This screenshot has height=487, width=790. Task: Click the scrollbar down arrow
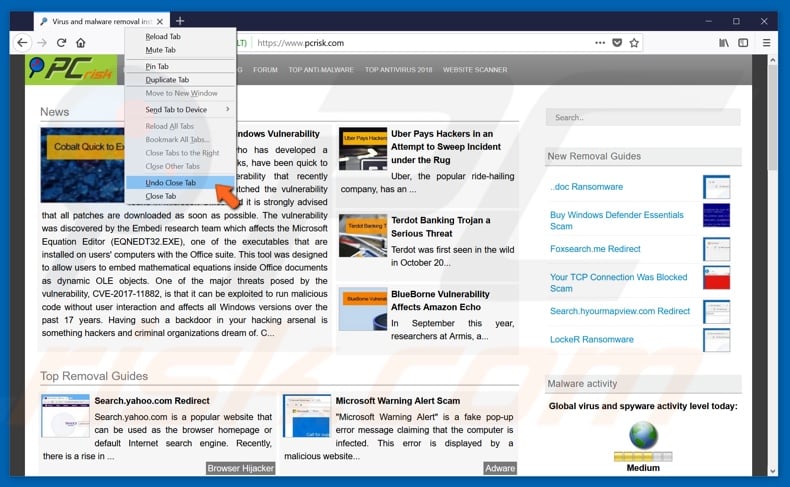(x=772, y=471)
